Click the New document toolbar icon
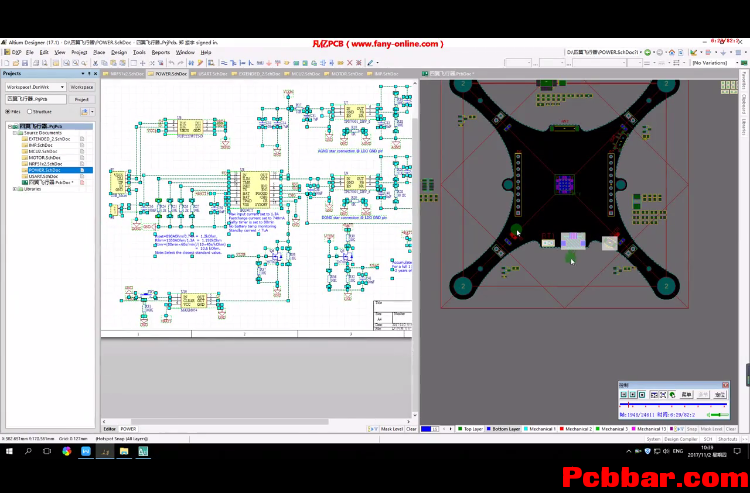The width and height of the screenshot is (751, 493). coord(7,63)
